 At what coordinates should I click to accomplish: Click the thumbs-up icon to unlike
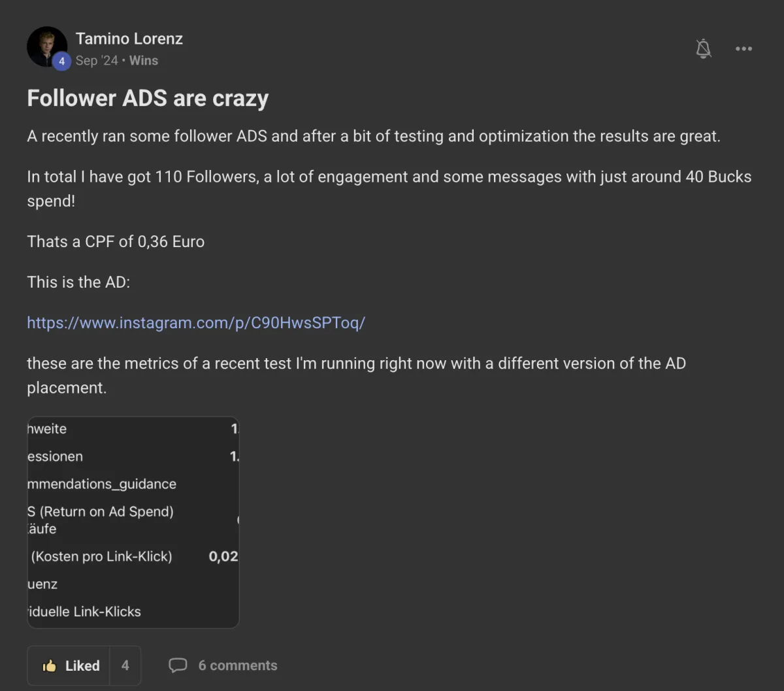(x=50, y=666)
